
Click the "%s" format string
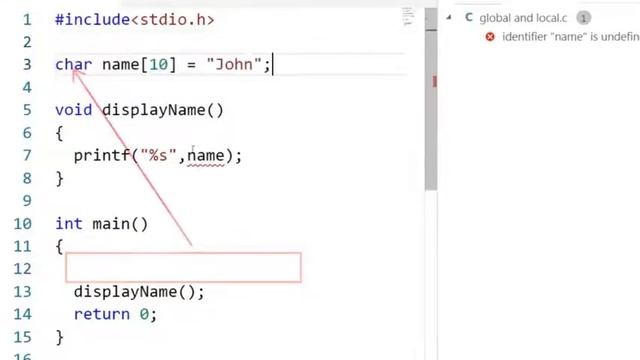(x=158, y=156)
